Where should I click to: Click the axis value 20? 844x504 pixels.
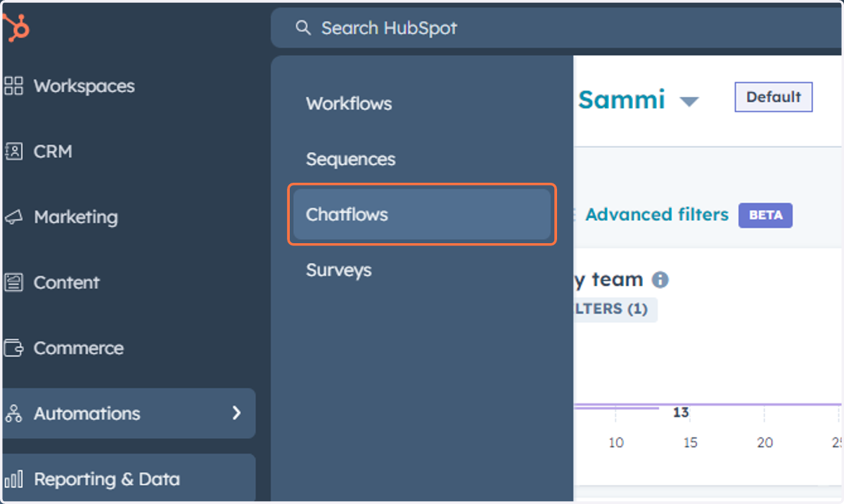click(x=765, y=443)
